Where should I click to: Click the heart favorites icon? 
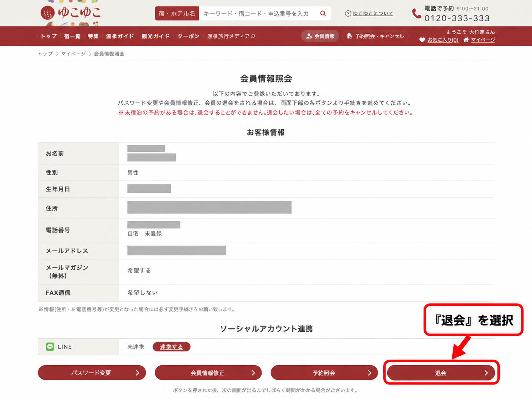[x=422, y=40]
